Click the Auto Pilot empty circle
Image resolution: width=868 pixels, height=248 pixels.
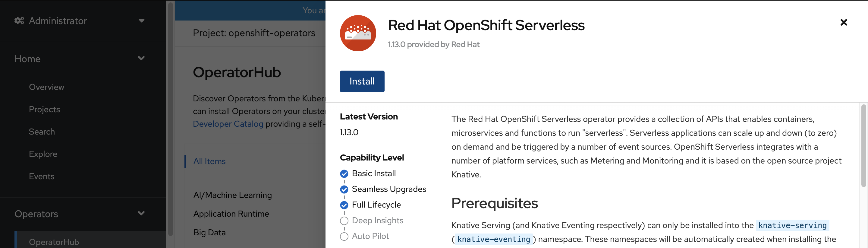tap(344, 237)
